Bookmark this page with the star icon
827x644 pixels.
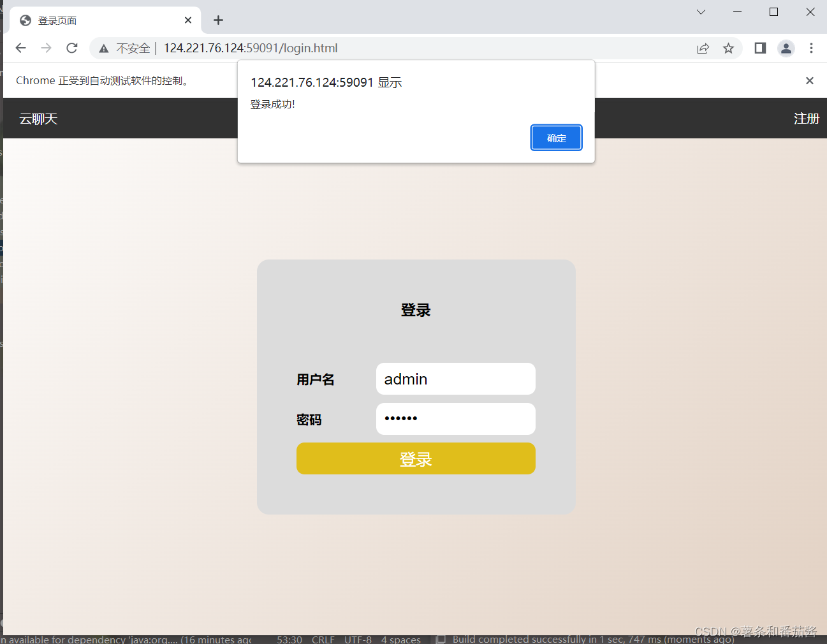pos(728,48)
